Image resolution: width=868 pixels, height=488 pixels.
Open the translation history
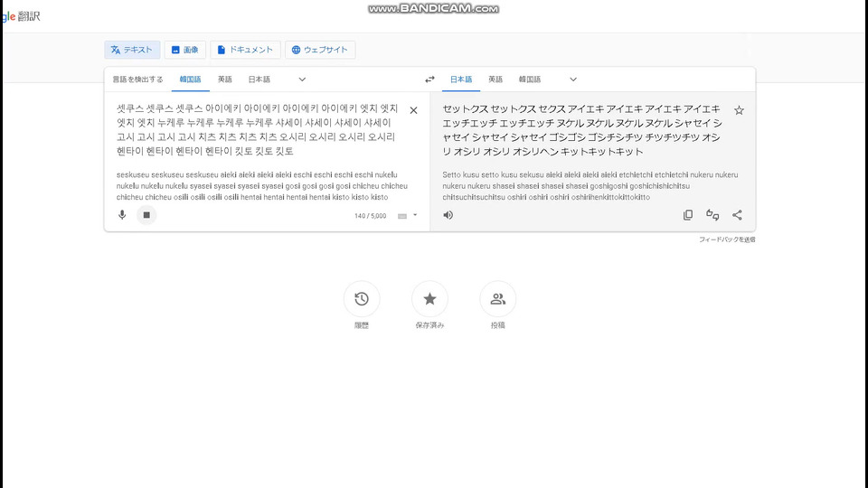pyautogui.click(x=362, y=299)
